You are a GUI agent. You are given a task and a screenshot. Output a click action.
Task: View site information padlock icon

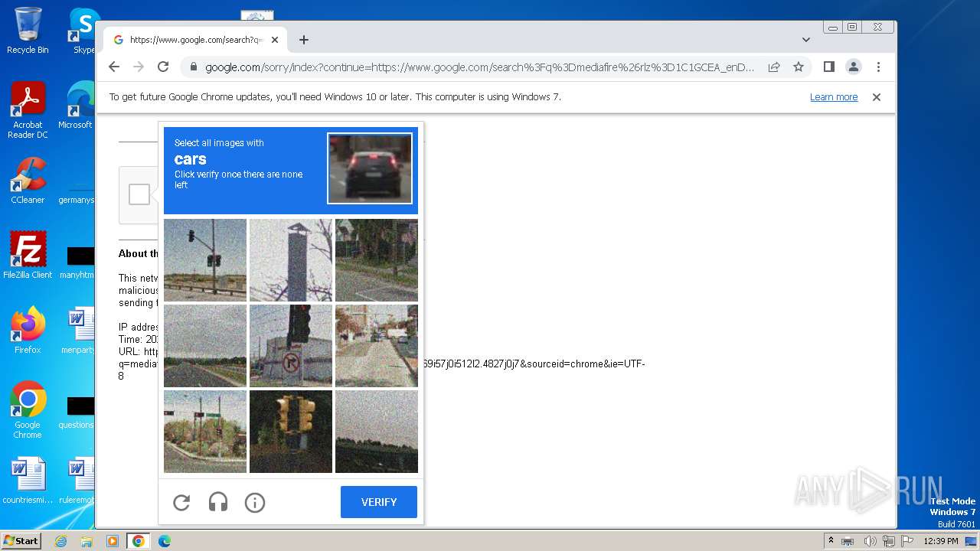[x=194, y=67]
